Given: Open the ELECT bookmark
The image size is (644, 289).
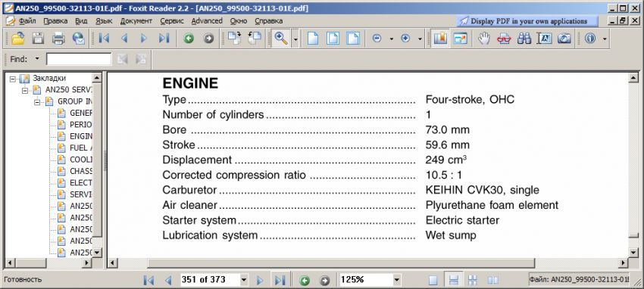Looking at the screenshot, I should tap(80, 182).
